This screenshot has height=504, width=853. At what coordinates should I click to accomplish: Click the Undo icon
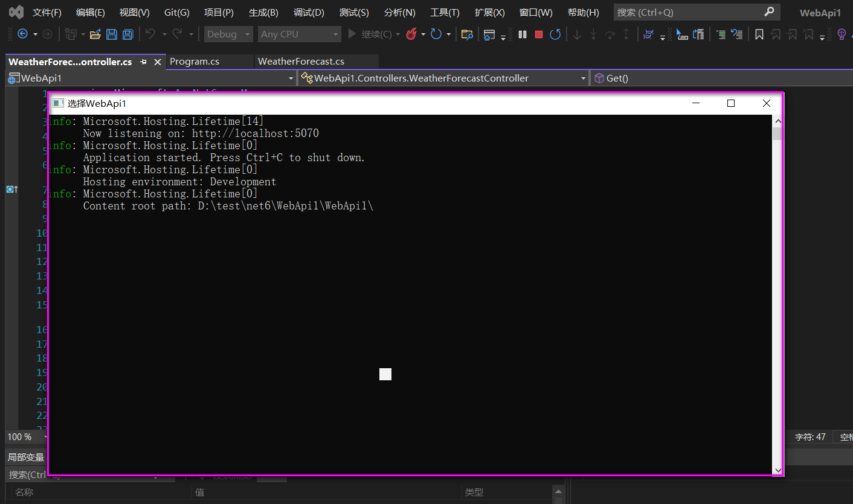pos(149,34)
